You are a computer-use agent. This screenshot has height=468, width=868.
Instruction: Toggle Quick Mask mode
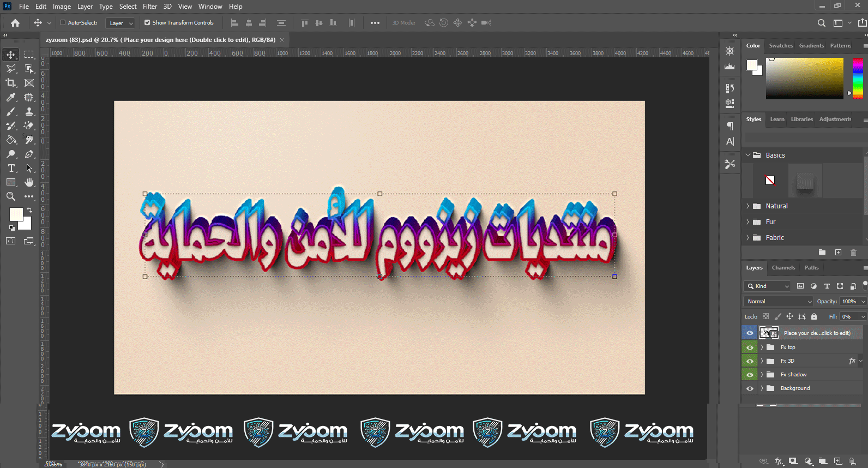(11, 241)
